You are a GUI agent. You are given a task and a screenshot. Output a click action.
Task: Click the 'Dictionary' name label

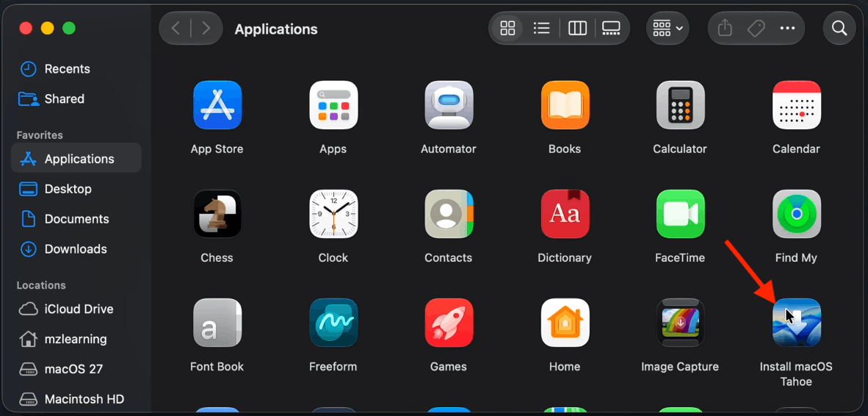pyautogui.click(x=565, y=257)
